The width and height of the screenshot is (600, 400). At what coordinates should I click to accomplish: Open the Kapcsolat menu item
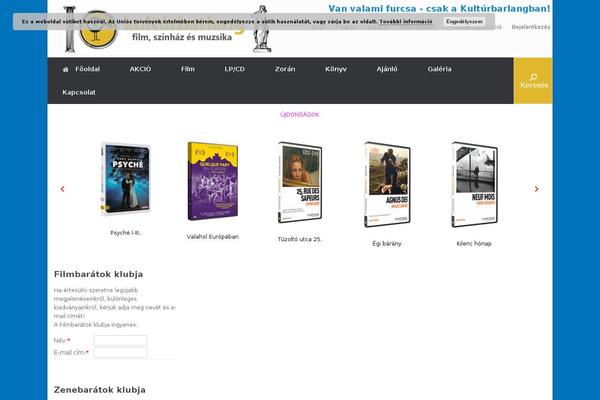tap(79, 92)
